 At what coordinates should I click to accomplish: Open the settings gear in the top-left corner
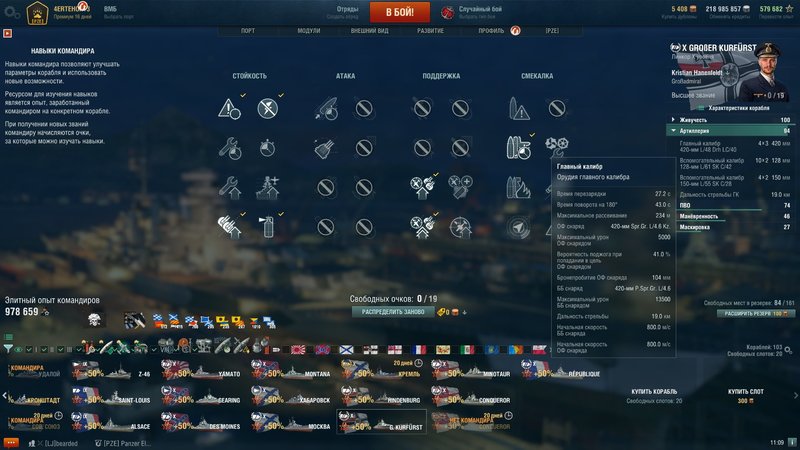tap(11, 13)
